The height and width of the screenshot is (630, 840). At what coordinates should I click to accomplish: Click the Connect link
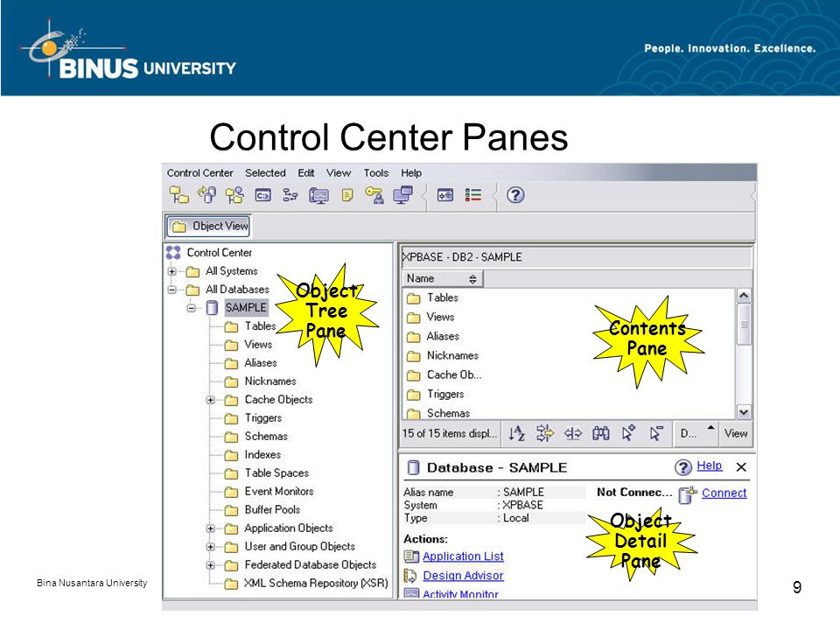pyautogui.click(x=724, y=493)
